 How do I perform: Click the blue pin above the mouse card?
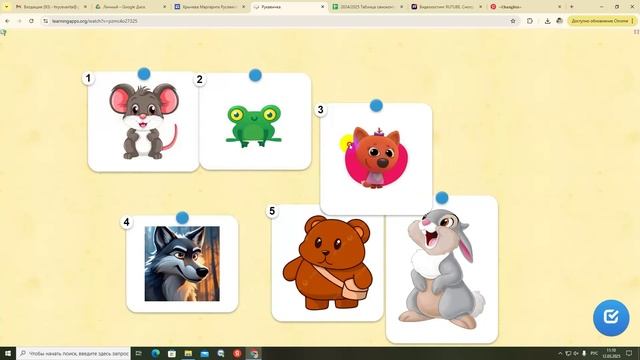tap(144, 74)
